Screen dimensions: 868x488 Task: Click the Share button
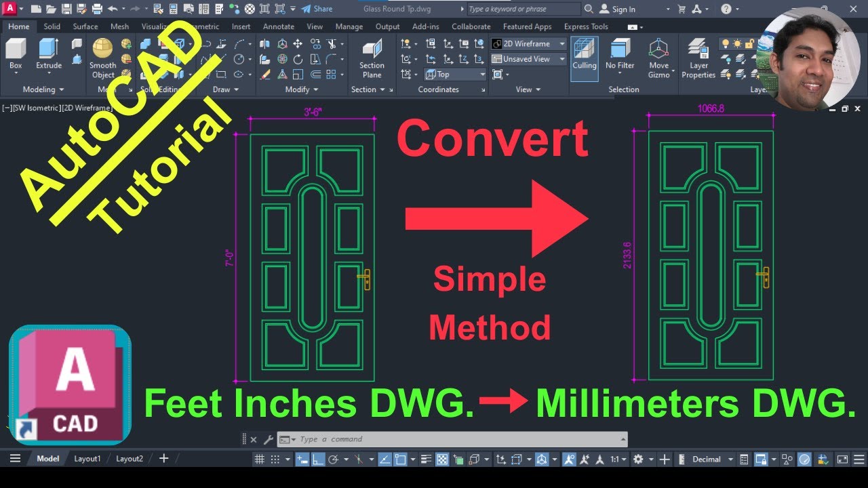tap(317, 9)
